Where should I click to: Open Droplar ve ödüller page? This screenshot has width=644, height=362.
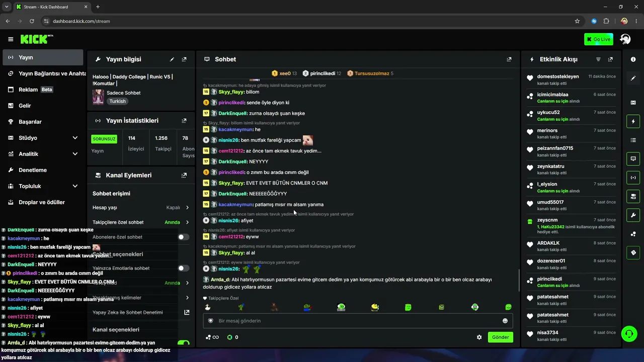pos(44,202)
